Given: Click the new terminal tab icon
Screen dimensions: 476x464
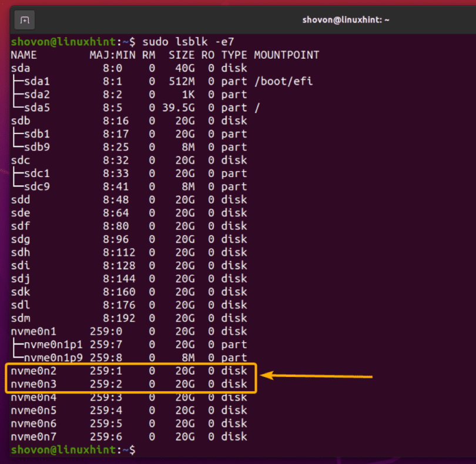Looking at the screenshot, I should [25, 20].
